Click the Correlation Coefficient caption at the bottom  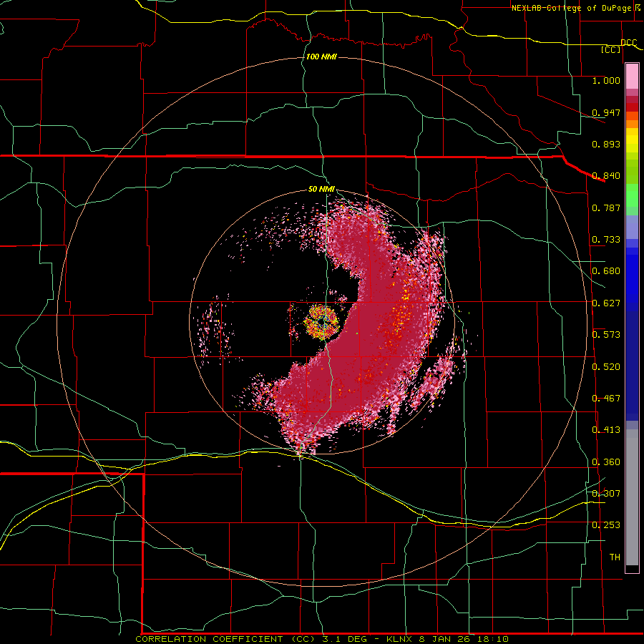[x=322, y=639]
